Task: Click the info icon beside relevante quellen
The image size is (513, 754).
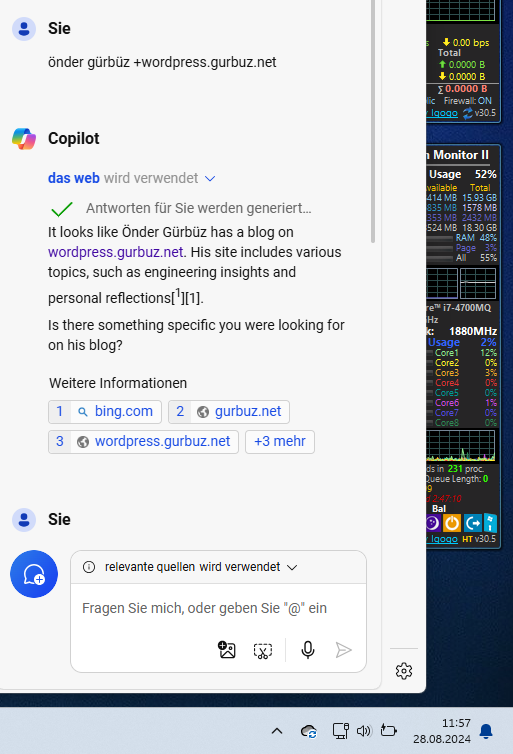Action: click(89, 567)
